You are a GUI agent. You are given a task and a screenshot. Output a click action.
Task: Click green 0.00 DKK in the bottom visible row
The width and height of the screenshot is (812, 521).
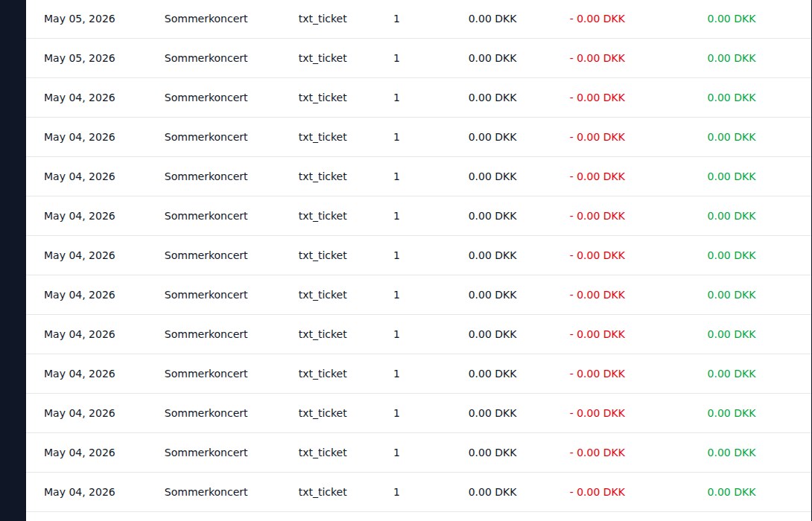click(x=732, y=492)
